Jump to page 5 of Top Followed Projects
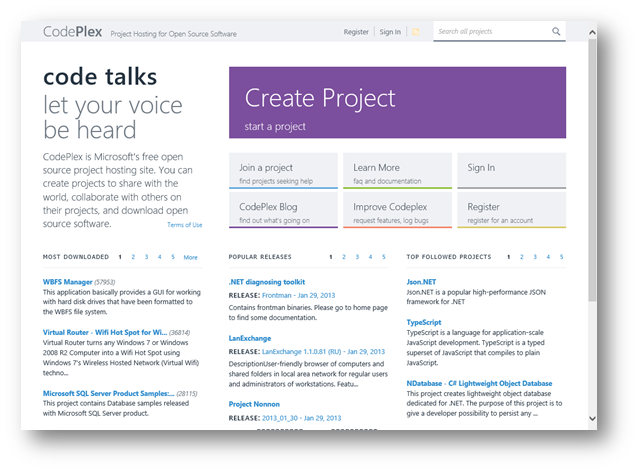The height and width of the screenshot is (472, 639). pos(560,257)
